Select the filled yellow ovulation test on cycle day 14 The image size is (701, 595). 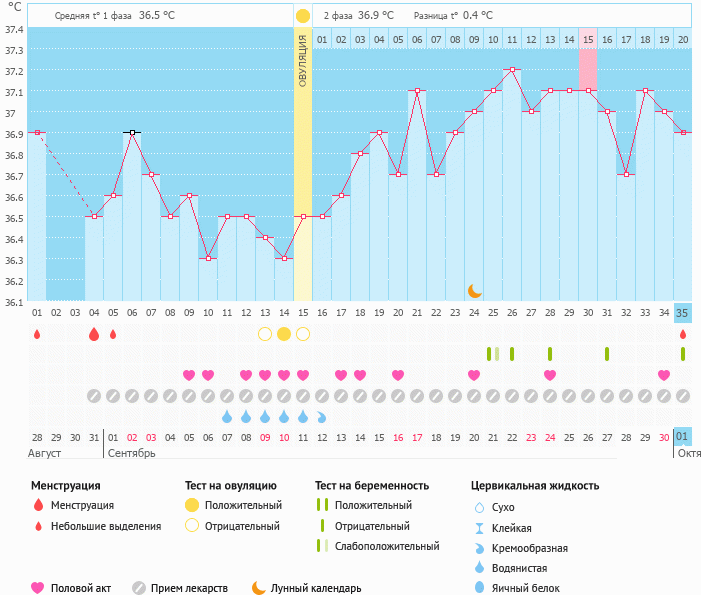click(284, 334)
